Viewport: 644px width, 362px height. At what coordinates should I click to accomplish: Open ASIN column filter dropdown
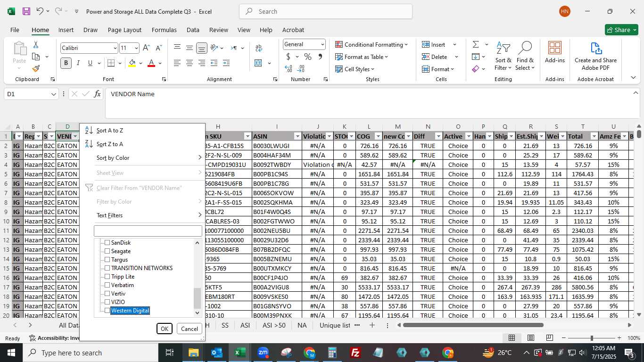[x=297, y=136]
